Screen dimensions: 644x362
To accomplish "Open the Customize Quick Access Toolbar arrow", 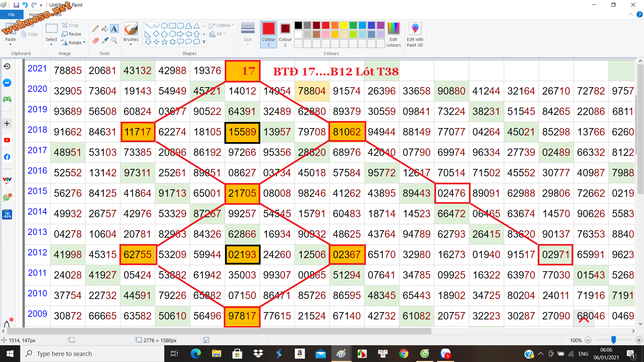I will 41,5.
